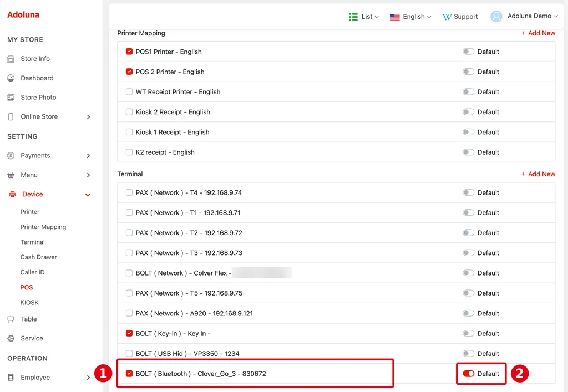This screenshot has width=568, height=392.
Task: Expand Online Store submenu arrow
Action: click(88, 117)
